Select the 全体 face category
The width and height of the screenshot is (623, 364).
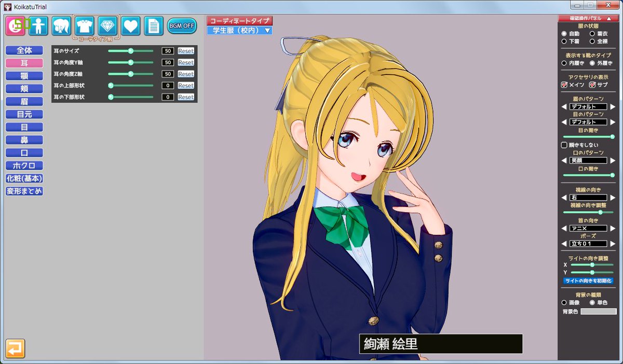point(24,50)
